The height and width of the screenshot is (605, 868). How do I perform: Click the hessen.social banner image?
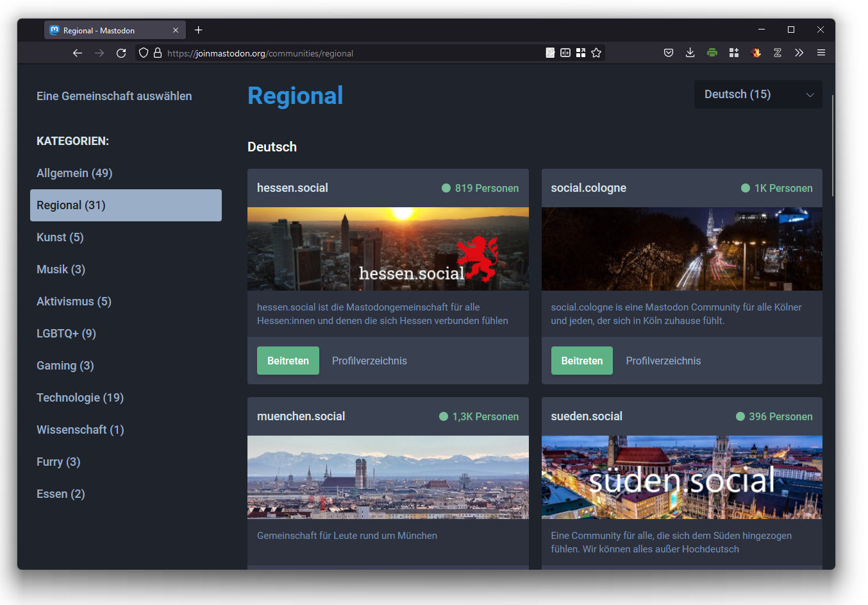tap(388, 249)
